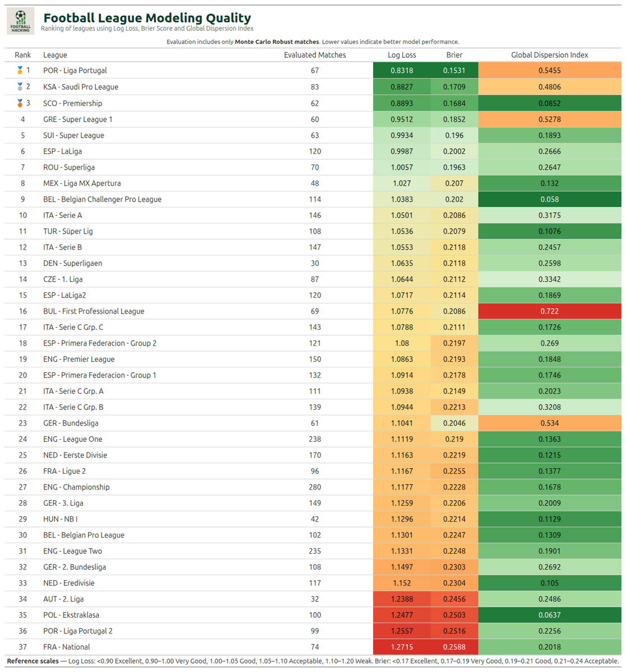Click the 1.08 Log Loss cell
Image resolution: width=626 pixels, height=672 pixels.
[x=402, y=343]
